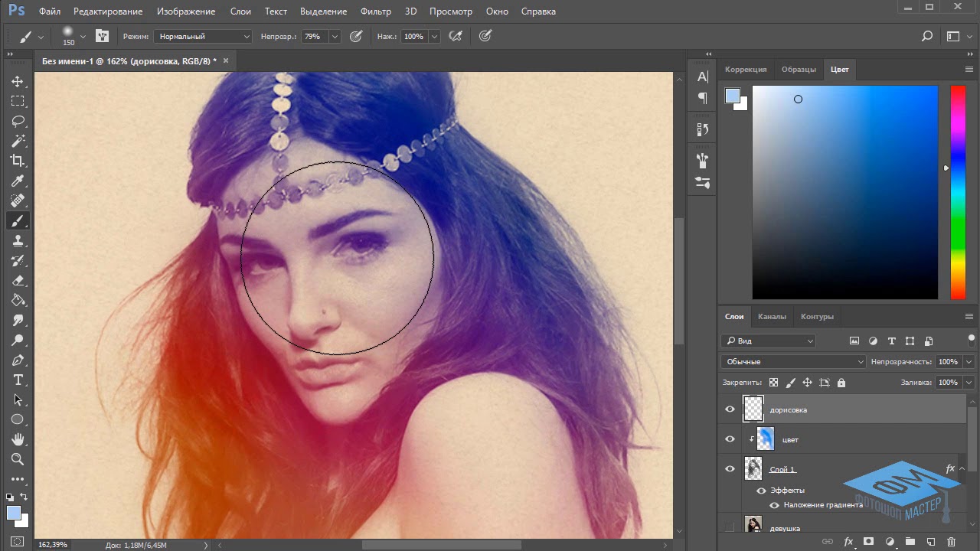Image resolution: width=980 pixels, height=551 pixels.
Task: Pick color in the color field
Action: [845, 192]
